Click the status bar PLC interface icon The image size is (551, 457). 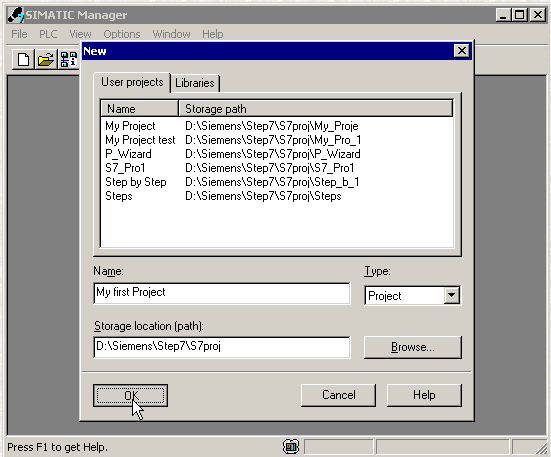(291, 447)
